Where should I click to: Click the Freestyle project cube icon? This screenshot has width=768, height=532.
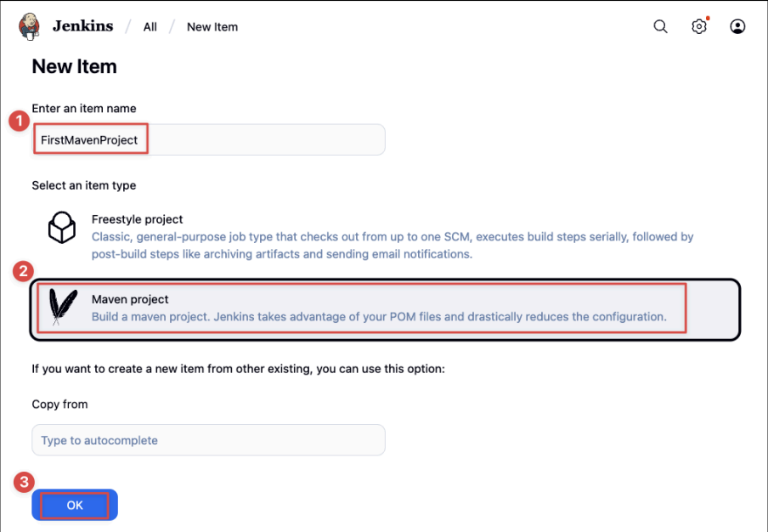62,227
